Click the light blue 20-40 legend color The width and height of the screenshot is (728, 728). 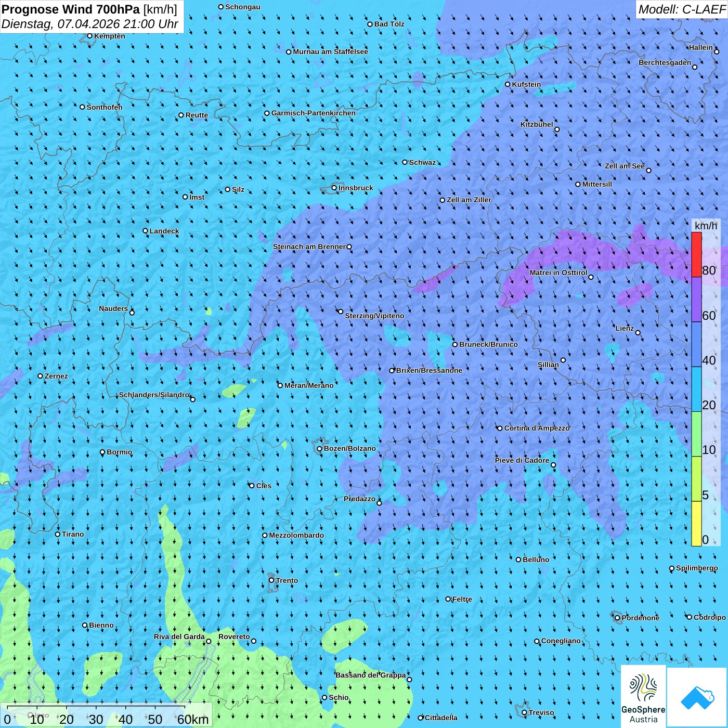pos(696,389)
